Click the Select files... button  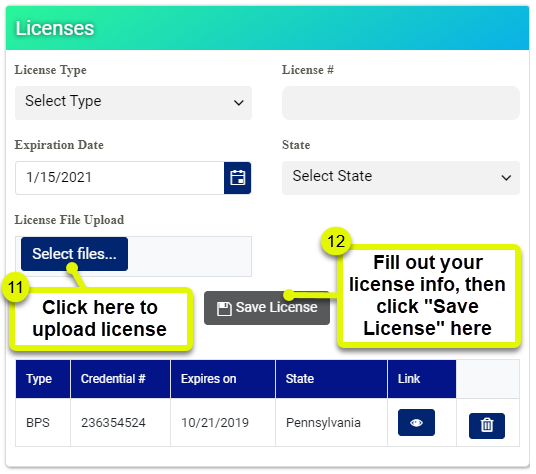[x=74, y=254]
